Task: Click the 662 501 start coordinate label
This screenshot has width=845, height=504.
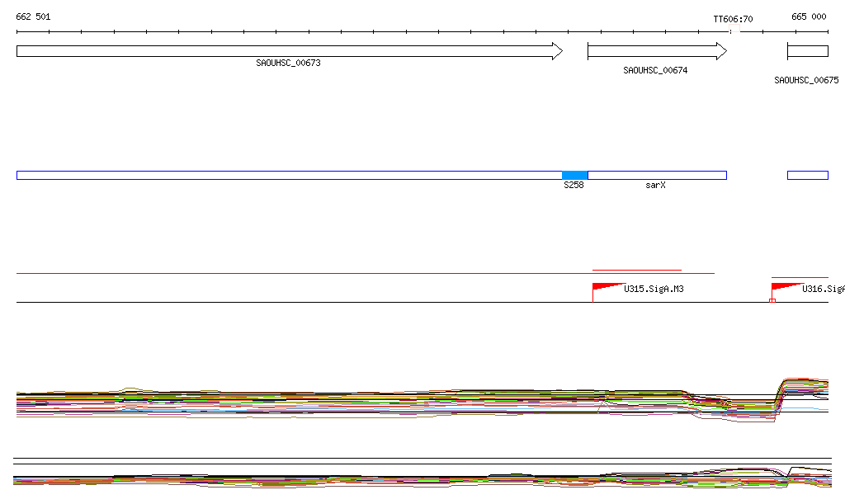Action: [33, 16]
